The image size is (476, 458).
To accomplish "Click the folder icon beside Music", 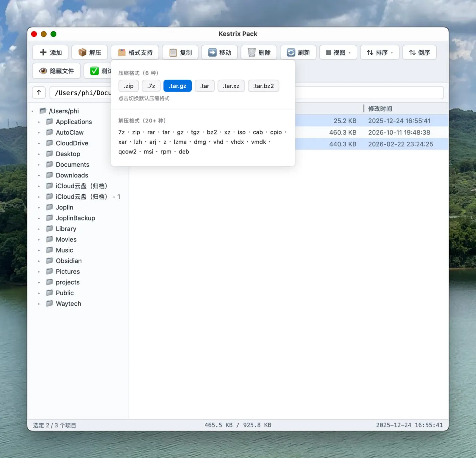I will pyautogui.click(x=50, y=250).
